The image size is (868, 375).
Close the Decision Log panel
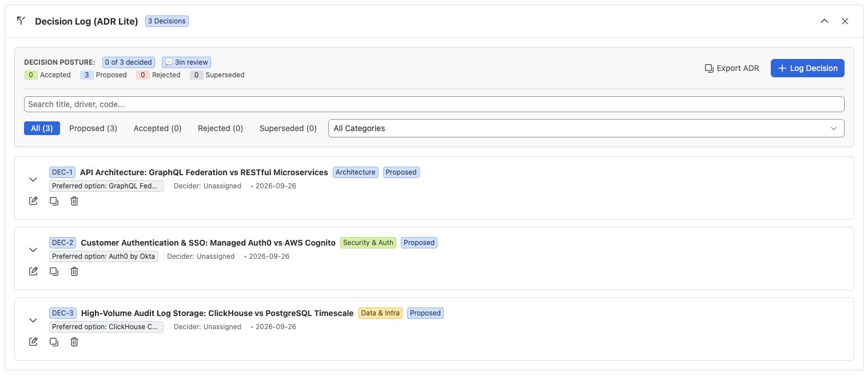tap(845, 21)
